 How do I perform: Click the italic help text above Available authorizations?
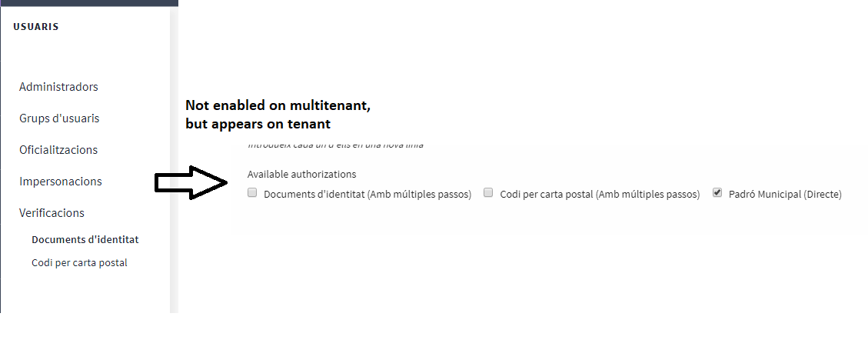pyautogui.click(x=335, y=145)
